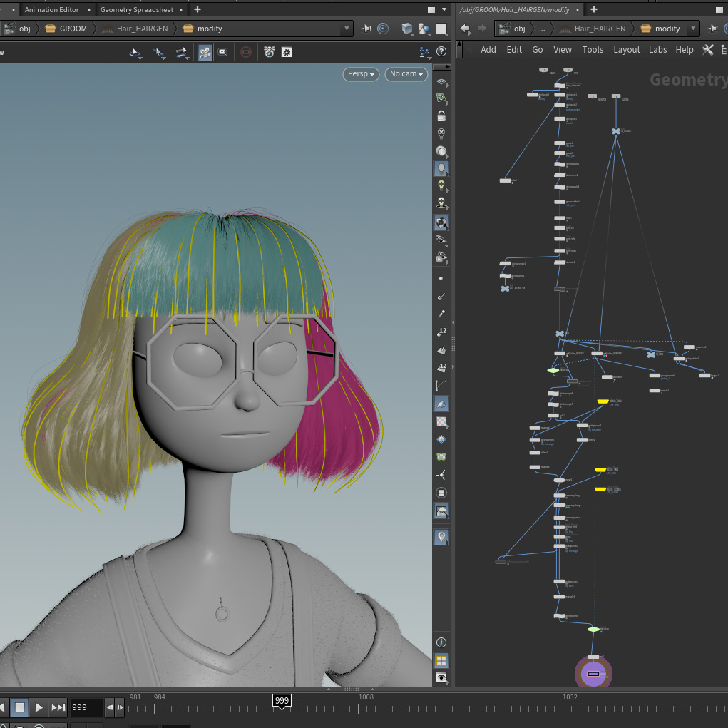The height and width of the screenshot is (728, 728).
Task: Click the blue cube icon in path bar
Action: point(407,29)
